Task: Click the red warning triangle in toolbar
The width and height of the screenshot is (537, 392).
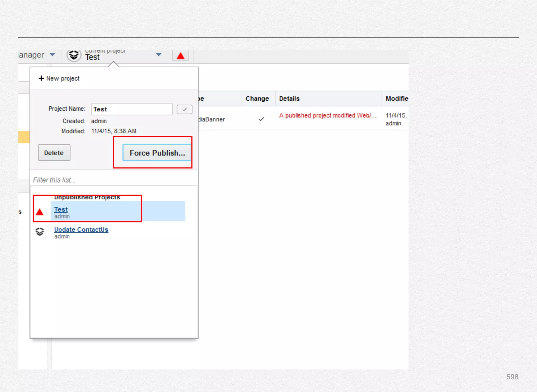Action: 180,56
